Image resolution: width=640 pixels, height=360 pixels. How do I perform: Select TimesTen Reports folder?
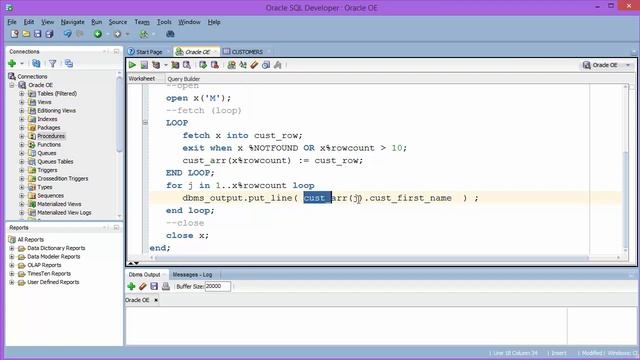pyautogui.click(x=49, y=274)
